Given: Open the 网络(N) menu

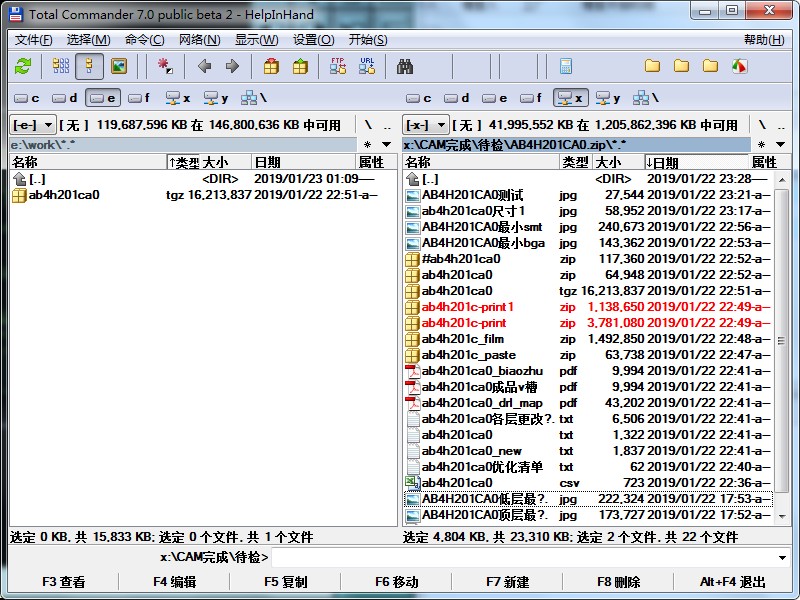Looking at the screenshot, I should click(x=199, y=40).
